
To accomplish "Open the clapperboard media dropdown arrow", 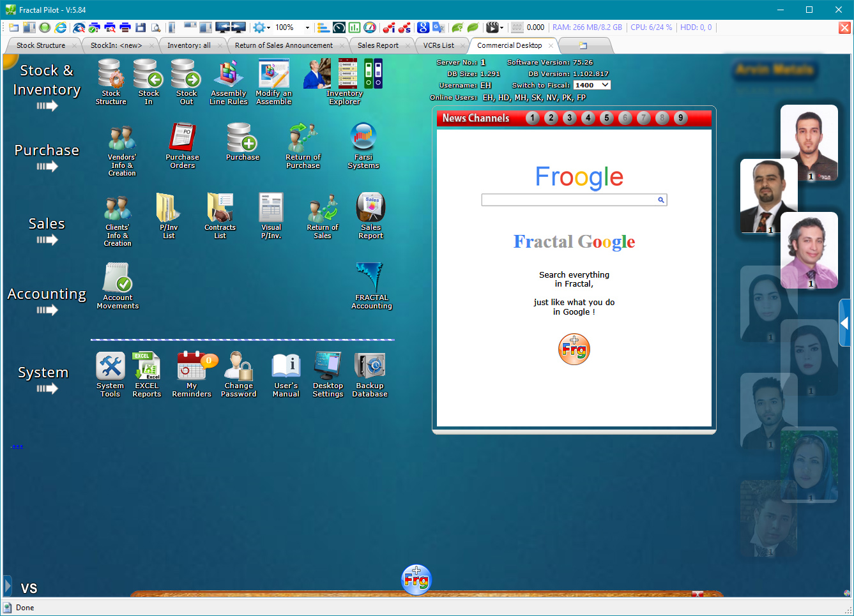I will pyautogui.click(x=501, y=27).
